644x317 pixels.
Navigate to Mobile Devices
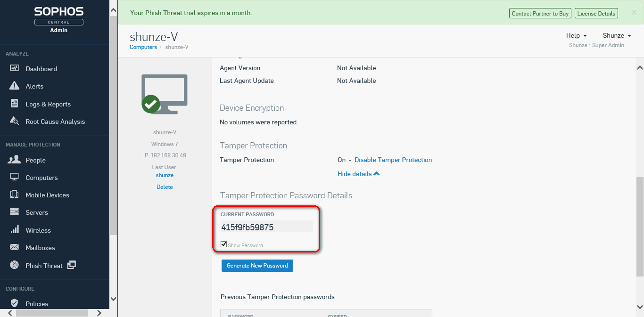pyautogui.click(x=47, y=195)
